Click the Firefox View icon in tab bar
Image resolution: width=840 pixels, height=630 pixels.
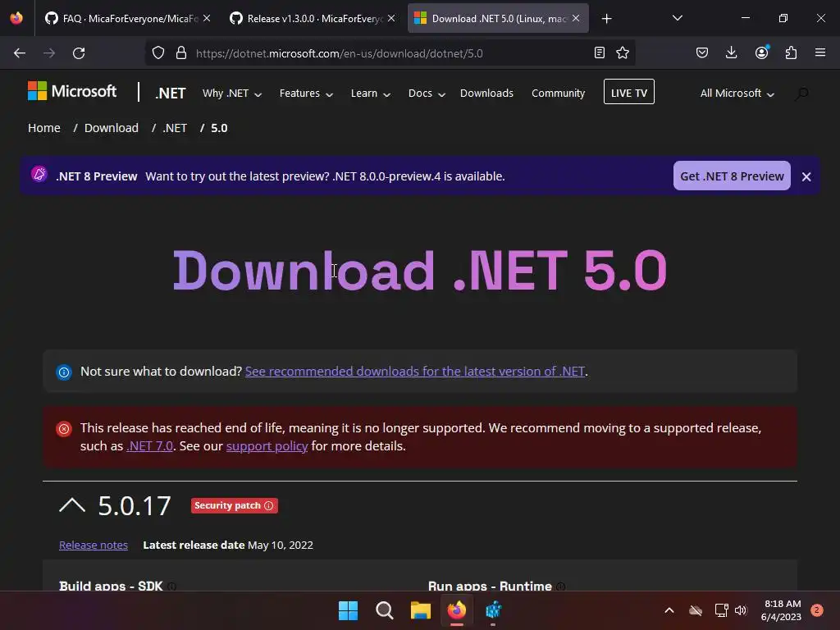[16, 18]
